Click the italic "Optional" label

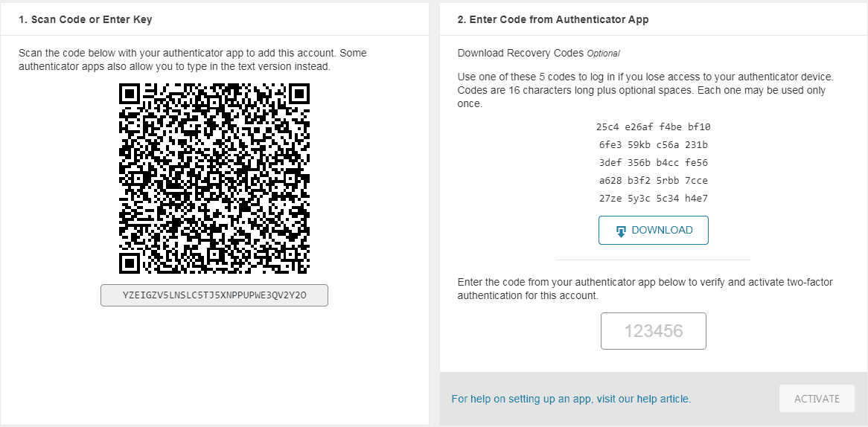[603, 54]
